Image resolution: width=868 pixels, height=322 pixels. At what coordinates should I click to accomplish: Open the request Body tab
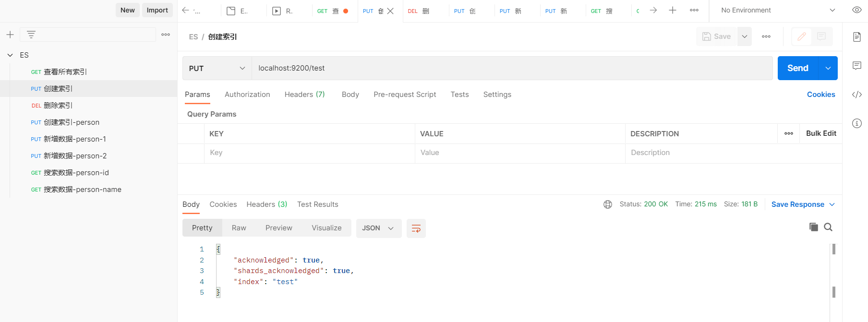[x=350, y=95]
